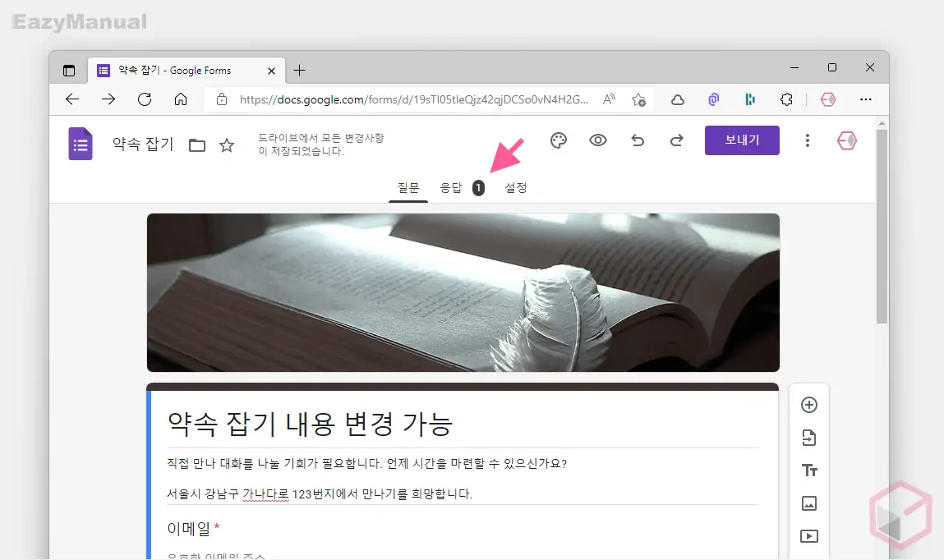
Task: View site security lock info
Action: (222, 99)
